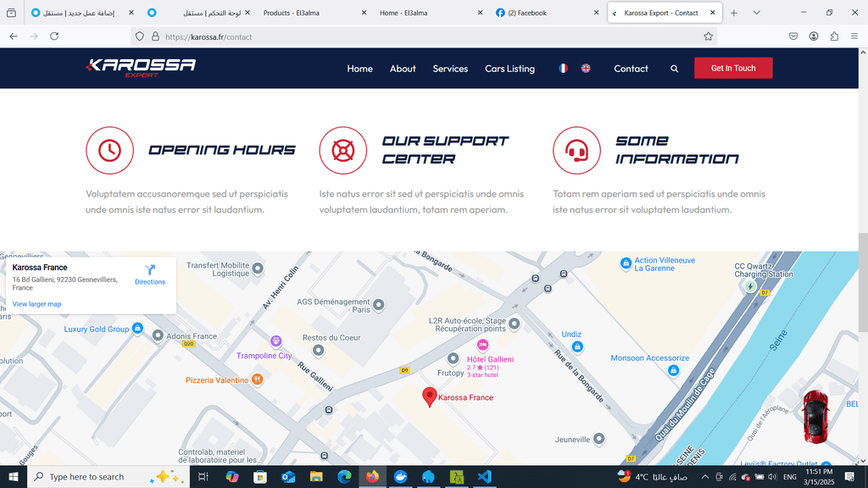Show hidden system tray icons
Screen dimensions: 868x488
click(x=704, y=476)
